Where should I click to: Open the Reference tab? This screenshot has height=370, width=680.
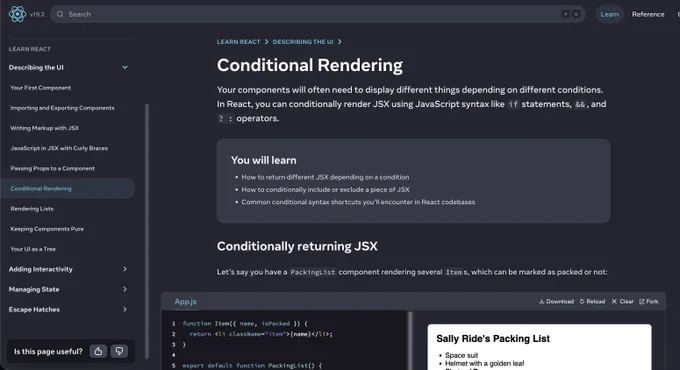(x=648, y=14)
